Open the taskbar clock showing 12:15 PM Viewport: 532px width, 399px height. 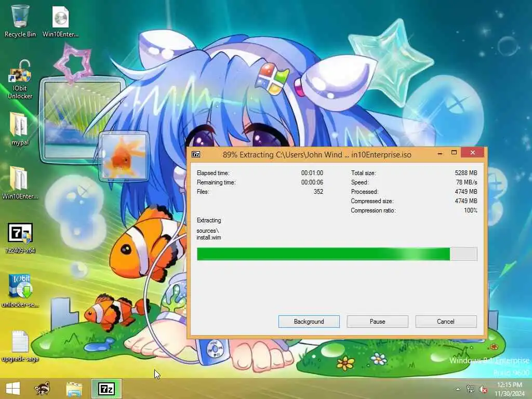[x=509, y=389]
